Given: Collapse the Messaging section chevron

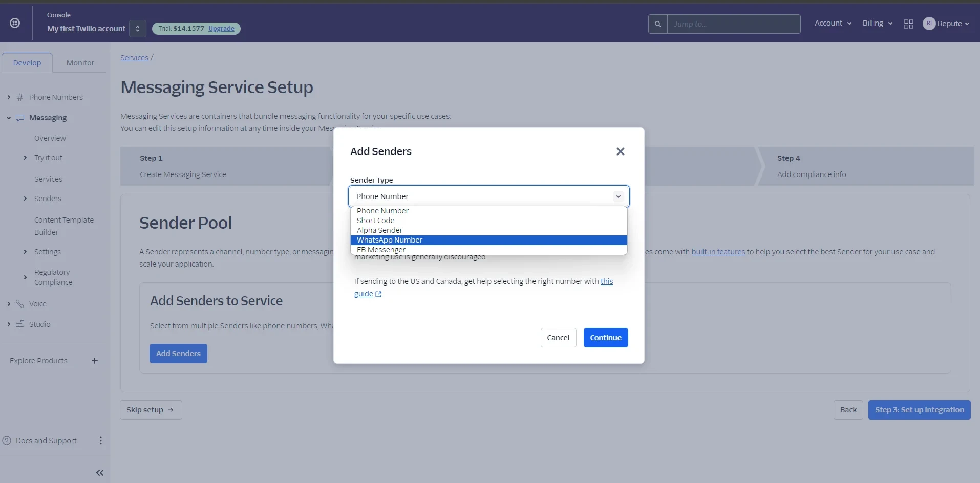Looking at the screenshot, I should 9,118.
